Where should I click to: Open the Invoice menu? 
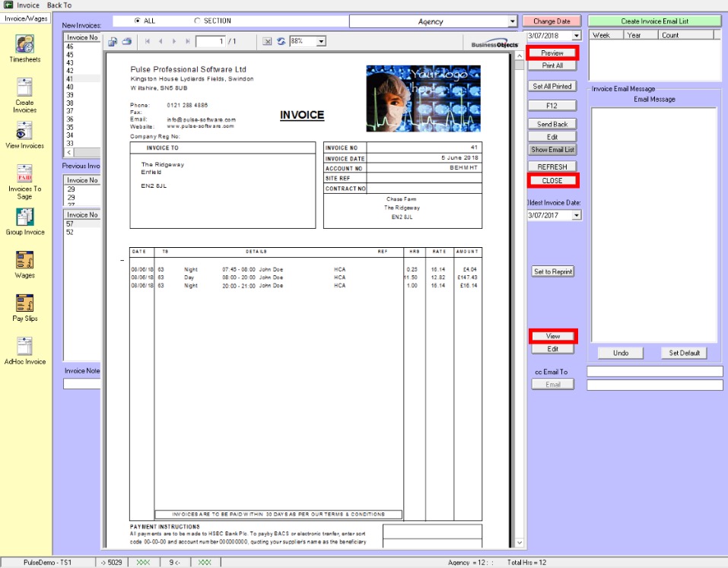(x=27, y=5)
